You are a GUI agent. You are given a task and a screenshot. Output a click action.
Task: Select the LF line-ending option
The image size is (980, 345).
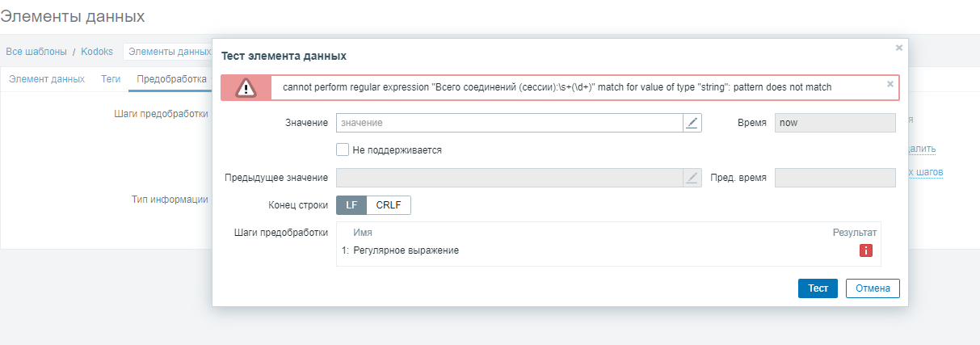pos(351,205)
